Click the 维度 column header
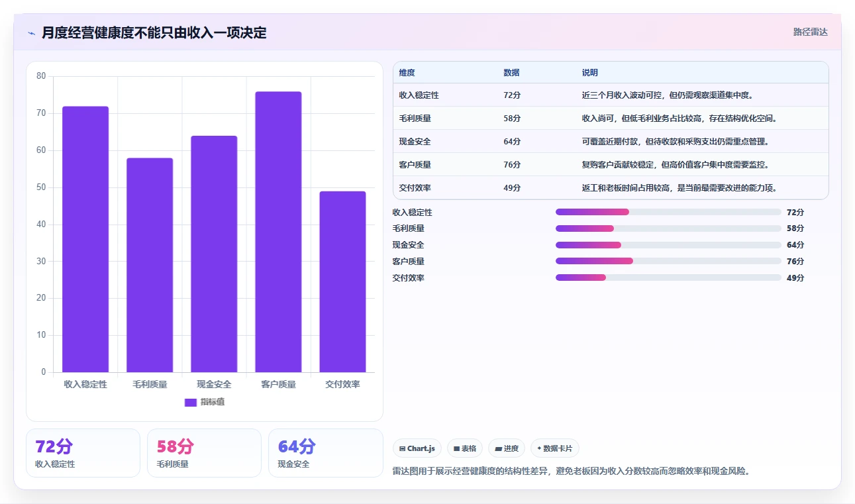855x504 pixels. tap(407, 73)
